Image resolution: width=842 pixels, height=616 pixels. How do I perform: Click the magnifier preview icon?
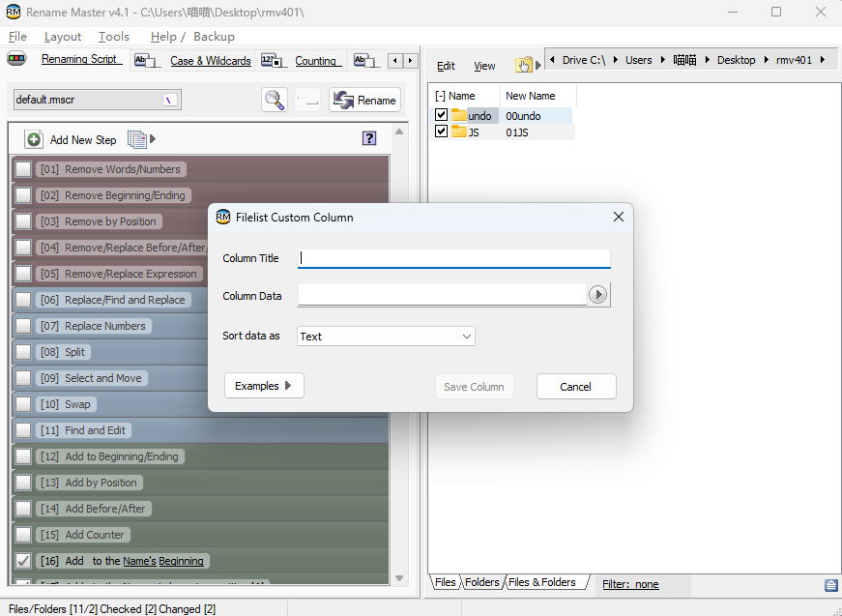point(275,100)
